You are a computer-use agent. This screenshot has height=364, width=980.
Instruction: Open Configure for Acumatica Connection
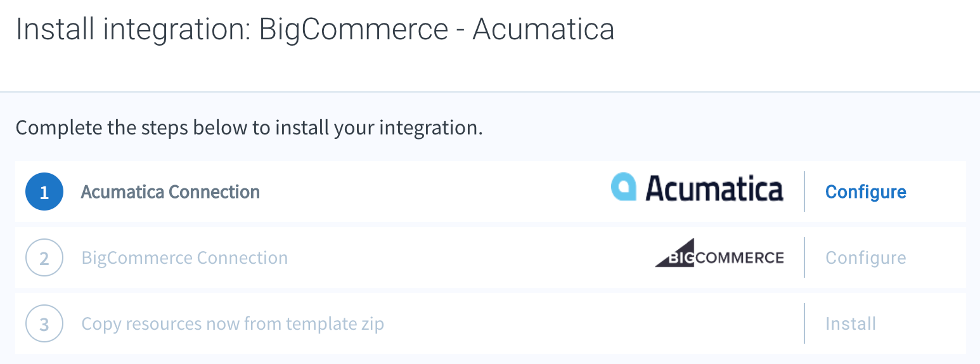point(865,192)
